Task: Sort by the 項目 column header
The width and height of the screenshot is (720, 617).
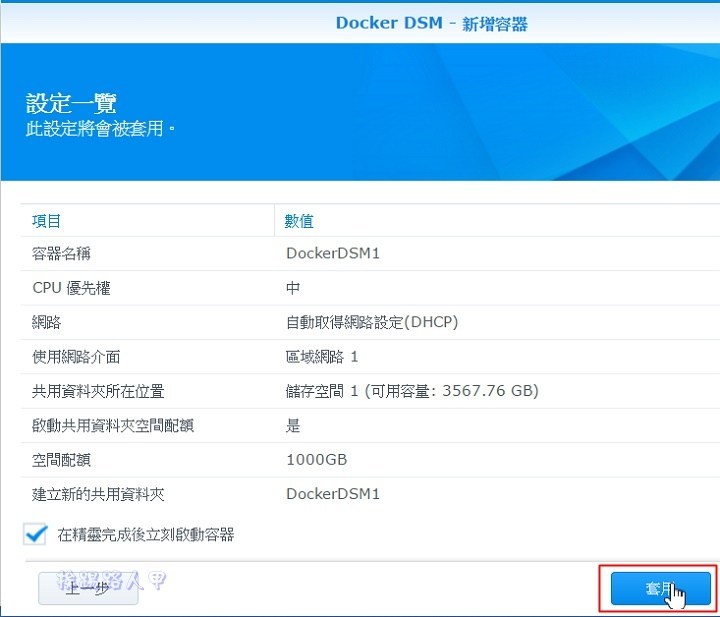Action: pyautogui.click(x=47, y=221)
